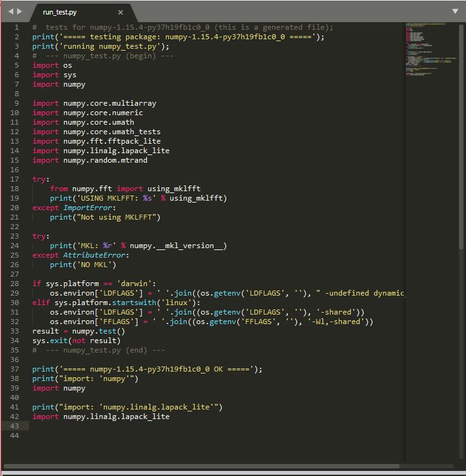This screenshot has height=476, width=466.
Task: Click the horizontal scrollbar at bottom
Action: point(201,466)
